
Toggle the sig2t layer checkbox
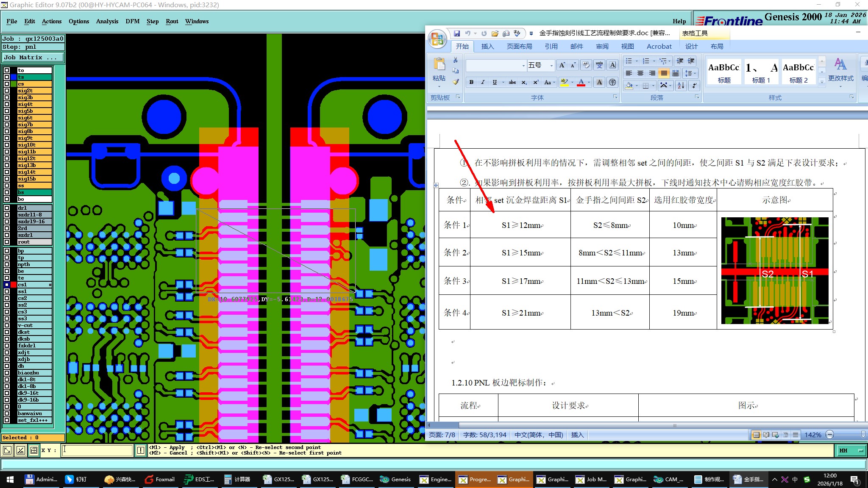[7, 91]
